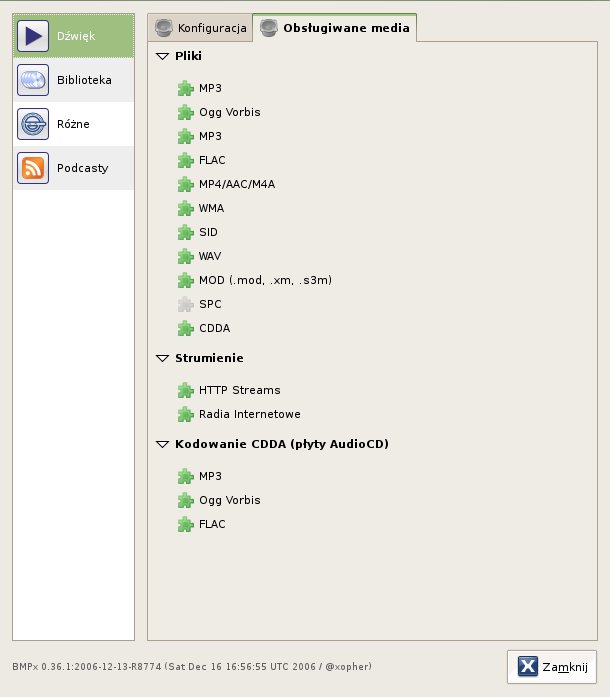Click the Zamknij button
This screenshot has height=697, width=610.
tap(552, 667)
